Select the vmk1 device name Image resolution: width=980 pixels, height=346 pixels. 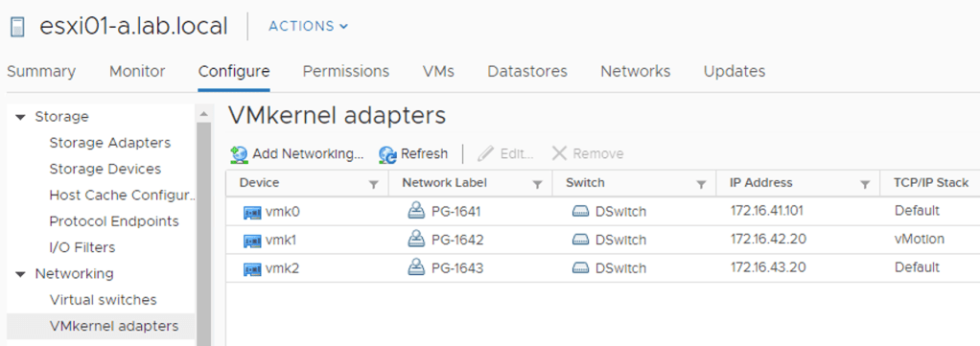tap(281, 240)
